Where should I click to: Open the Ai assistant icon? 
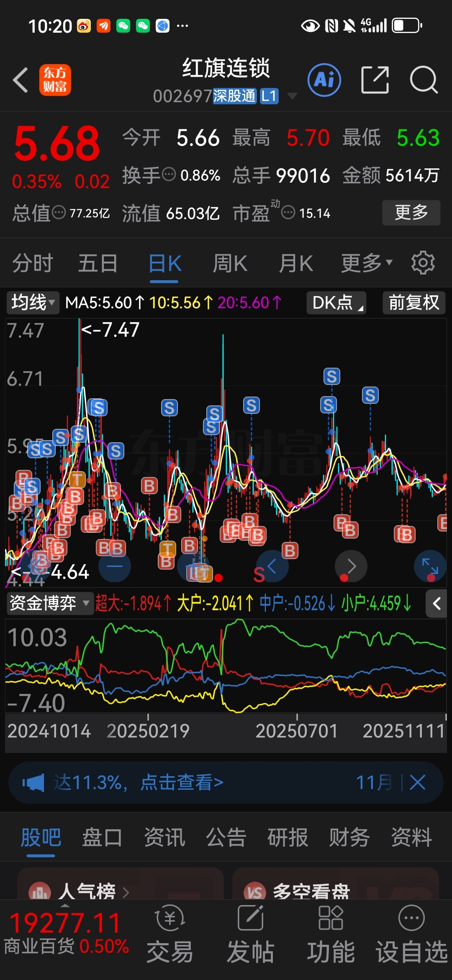click(x=324, y=80)
